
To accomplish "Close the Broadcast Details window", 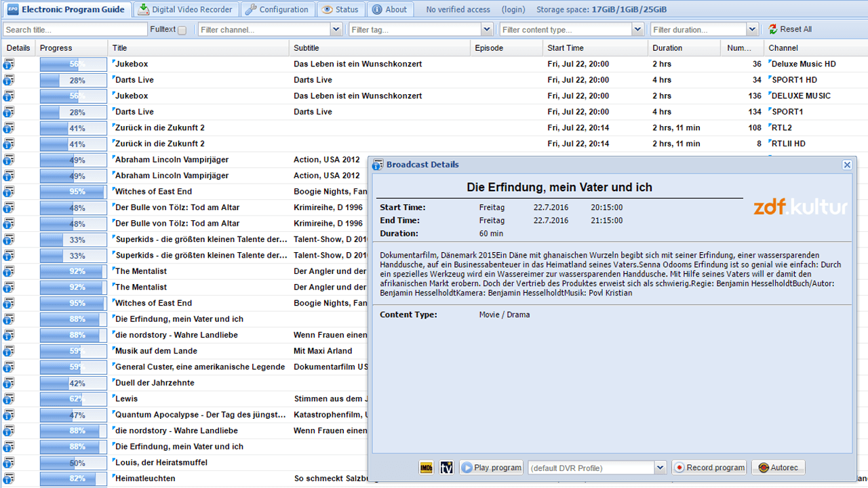I will click(847, 165).
